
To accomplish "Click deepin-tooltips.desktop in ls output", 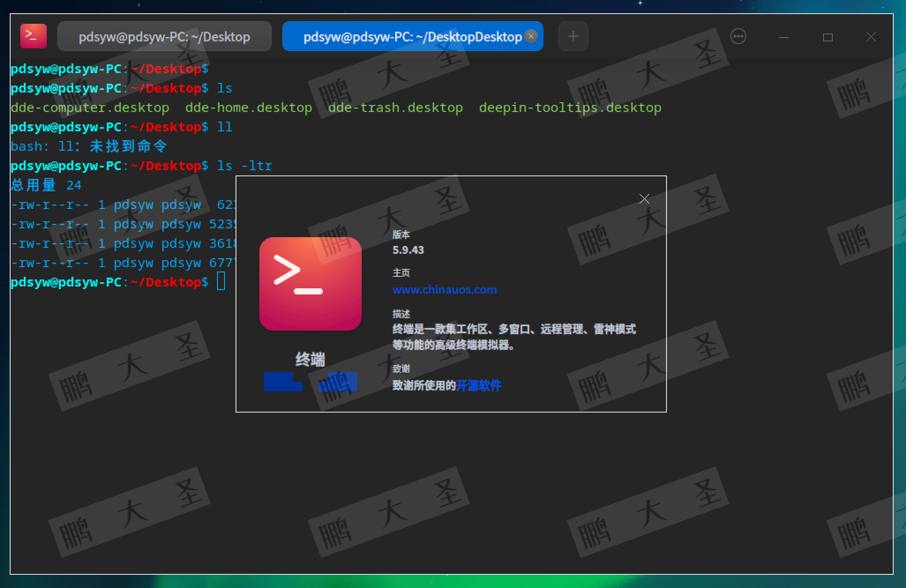I will click(570, 108).
